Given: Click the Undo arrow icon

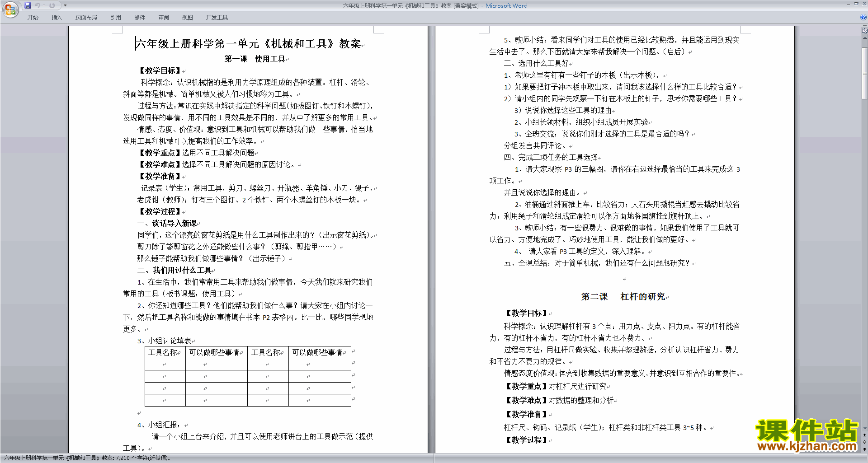Looking at the screenshot, I should point(38,5).
